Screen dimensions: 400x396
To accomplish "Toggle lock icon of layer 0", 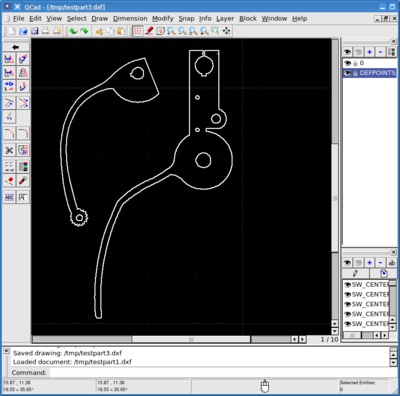I will [355, 63].
